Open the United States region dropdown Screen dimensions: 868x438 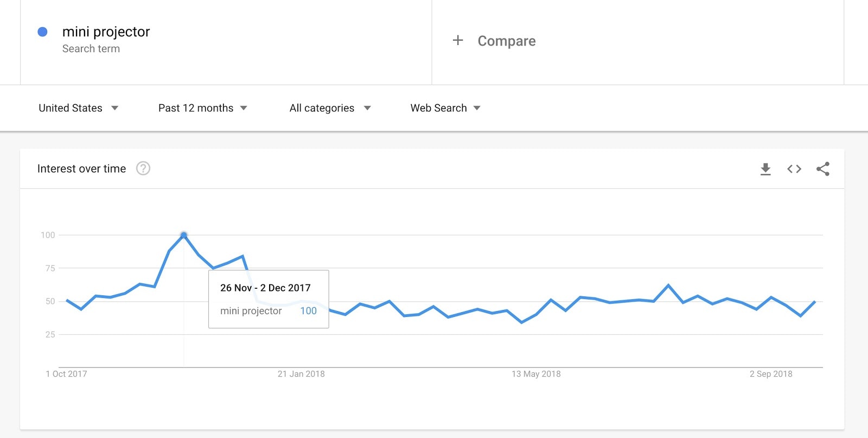(78, 108)
